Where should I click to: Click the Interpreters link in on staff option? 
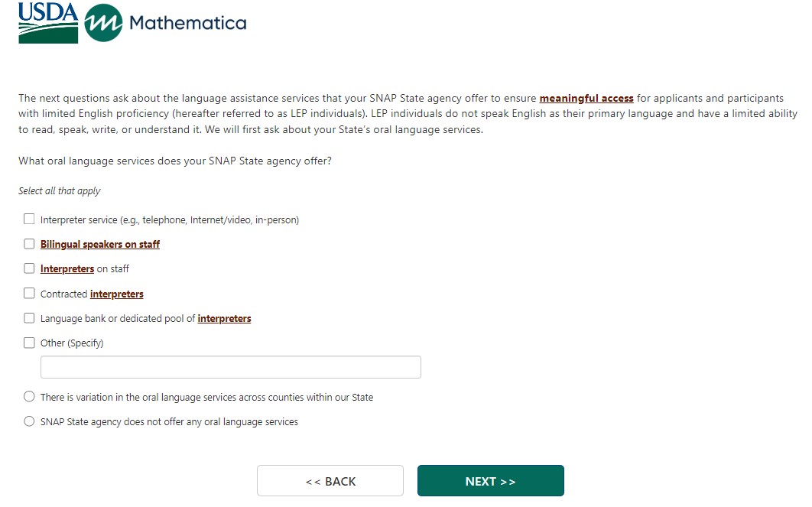point(67,268)
